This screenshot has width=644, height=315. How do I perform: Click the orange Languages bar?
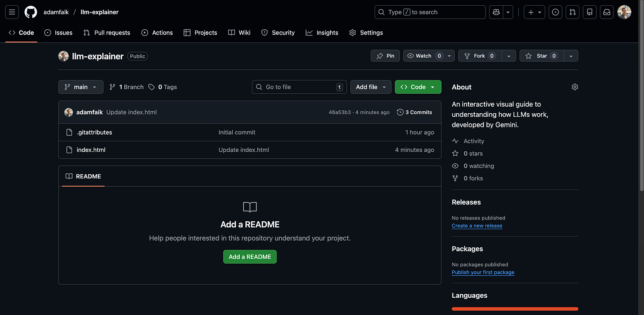coord(514,308)
